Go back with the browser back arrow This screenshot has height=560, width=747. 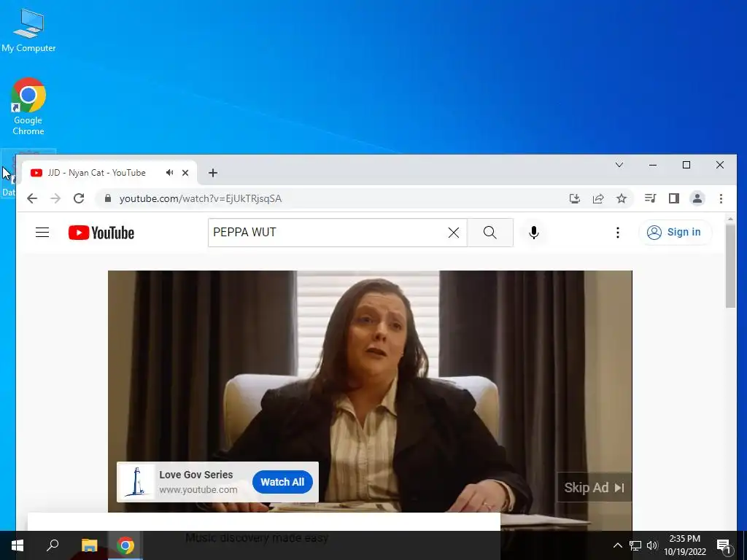tap(32, 198)
